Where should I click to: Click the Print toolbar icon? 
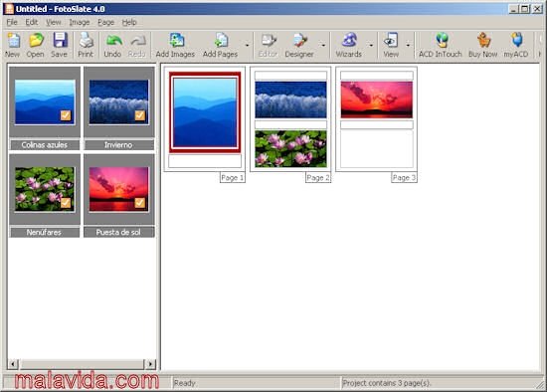click(x=86, y=40)
